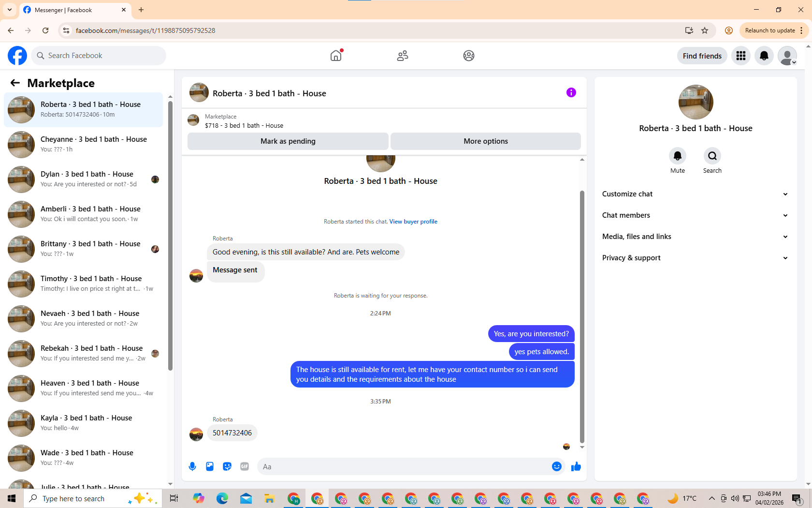The image size is (812, 508).
Task: Click More options button
Action: click(x=486, y=141)
